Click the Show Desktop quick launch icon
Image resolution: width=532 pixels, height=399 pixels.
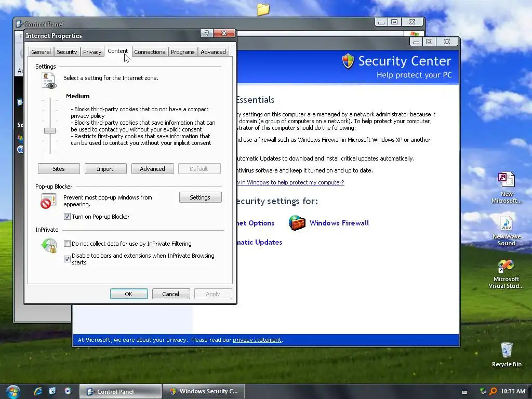coord(52,391)
